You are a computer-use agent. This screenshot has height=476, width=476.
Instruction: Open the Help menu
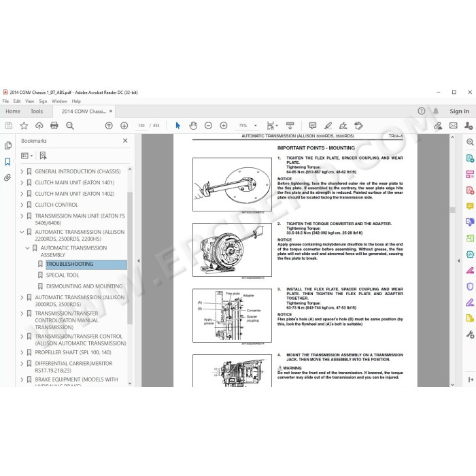76,101
